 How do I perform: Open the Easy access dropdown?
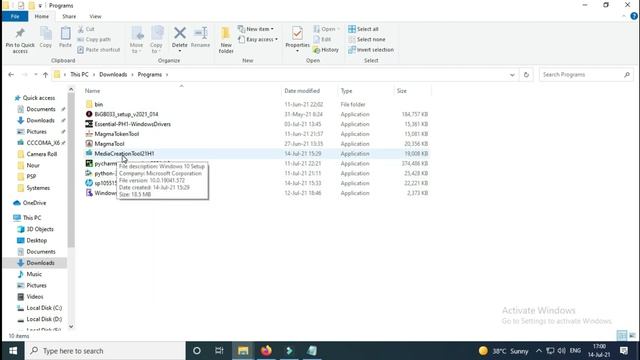(x=258, y=39)
